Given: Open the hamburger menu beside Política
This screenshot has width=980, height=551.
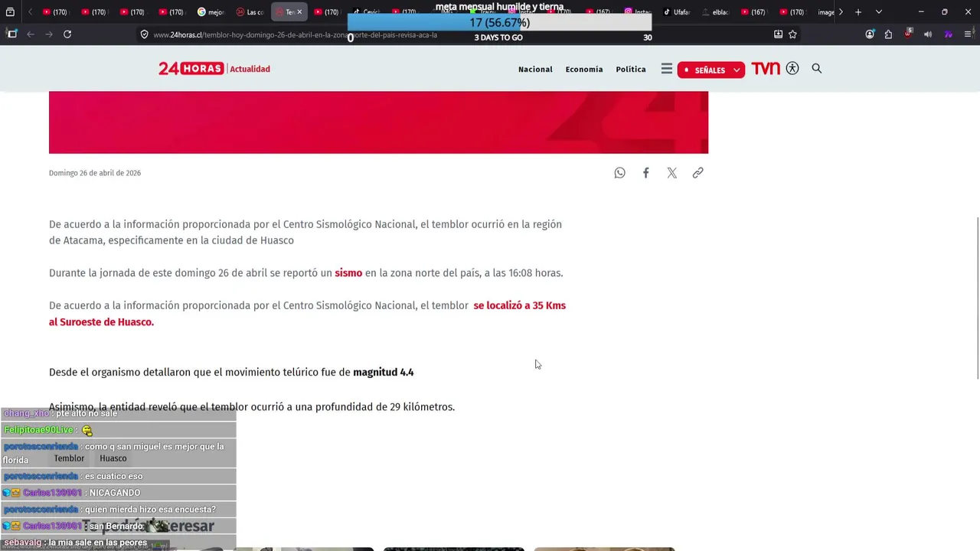Looking at the screenshot, I should [x=667, y=69].
